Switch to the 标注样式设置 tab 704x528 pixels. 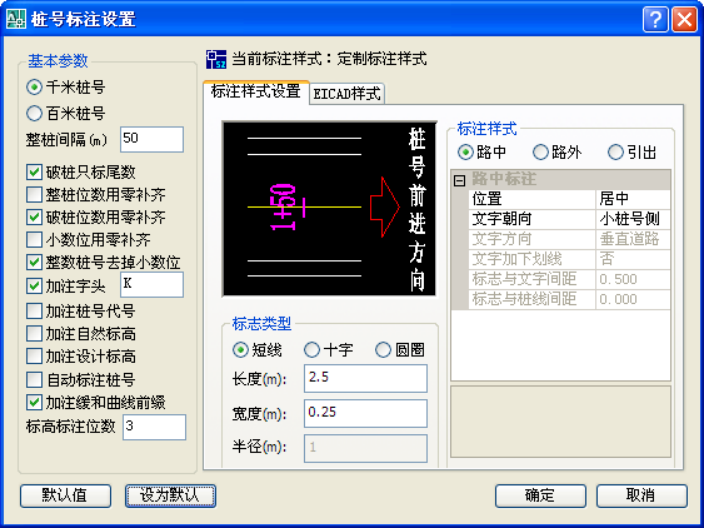255,92
